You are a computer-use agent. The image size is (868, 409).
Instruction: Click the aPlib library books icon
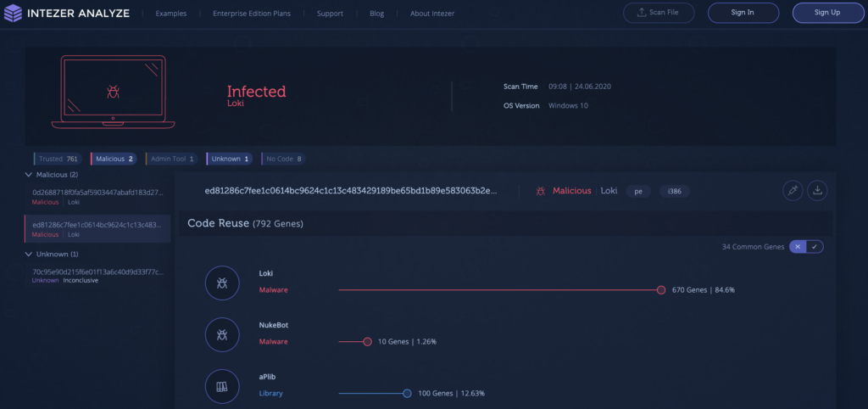coord(221,387)
